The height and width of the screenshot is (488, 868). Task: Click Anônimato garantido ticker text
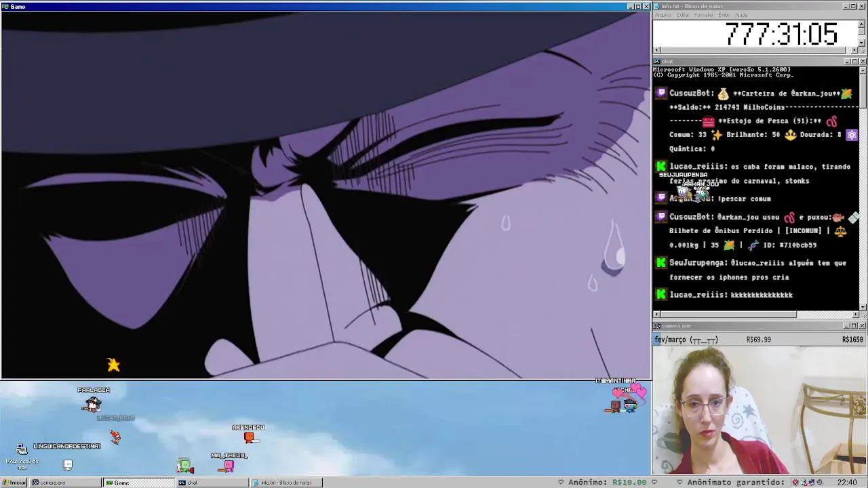coord(736,483)
